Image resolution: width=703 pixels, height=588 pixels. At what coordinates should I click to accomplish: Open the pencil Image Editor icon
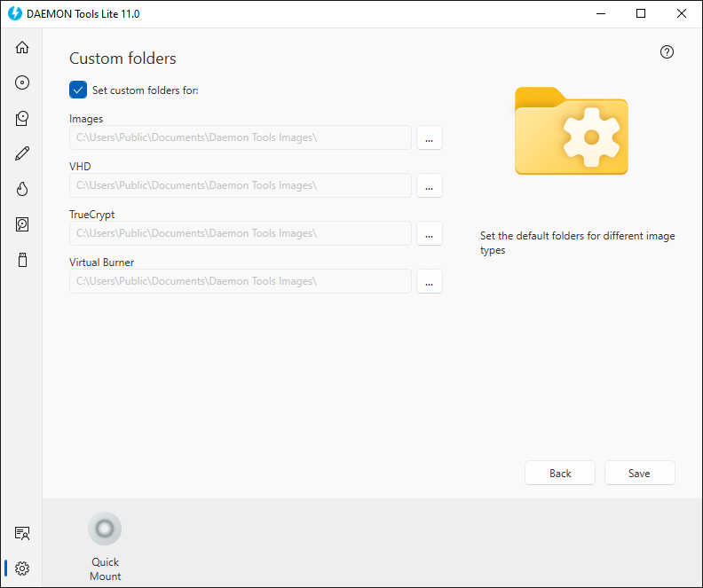(x=22, y=153)
